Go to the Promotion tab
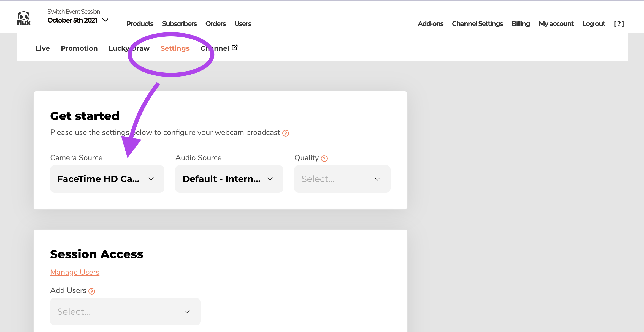The width and height of the screenshot is (644, 332). (x=79, y=48)
